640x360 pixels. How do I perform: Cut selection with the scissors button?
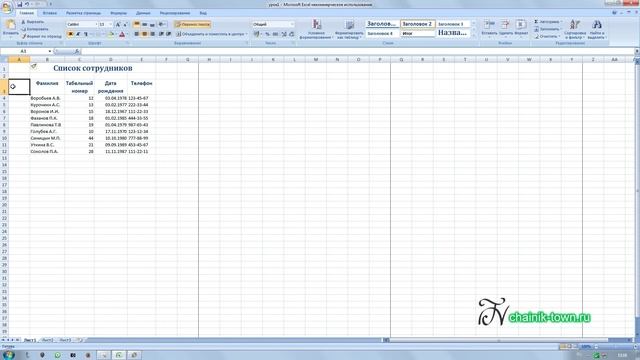(x=32, y=22)
